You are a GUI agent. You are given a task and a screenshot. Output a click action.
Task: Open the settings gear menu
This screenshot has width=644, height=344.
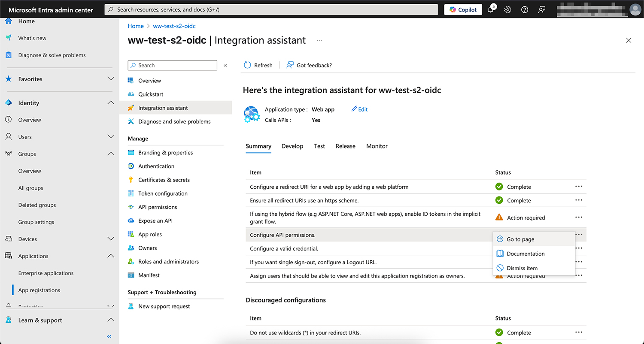coord(507,9)
